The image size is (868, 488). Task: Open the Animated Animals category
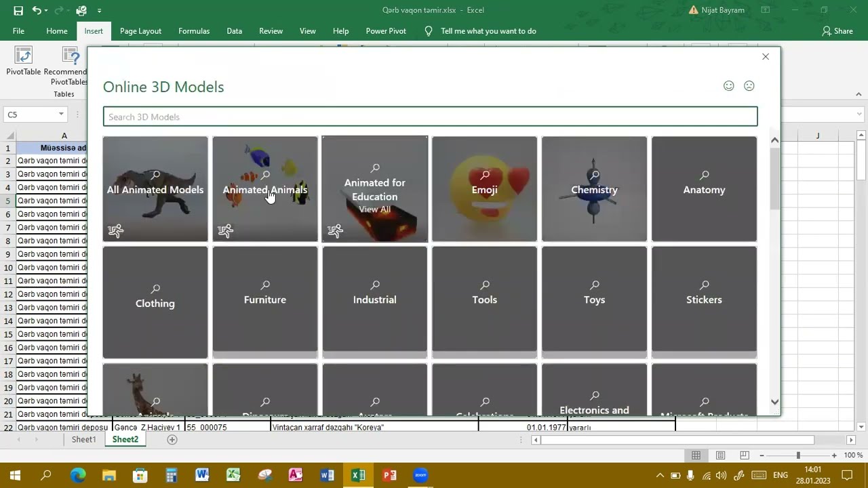tap(265, 189)
